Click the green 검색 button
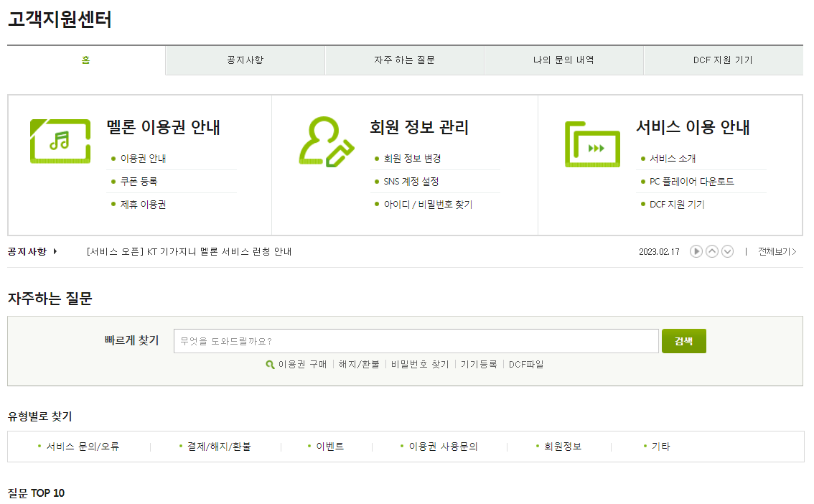Viewport: 814px width, 504px height. tap(683, 341)
